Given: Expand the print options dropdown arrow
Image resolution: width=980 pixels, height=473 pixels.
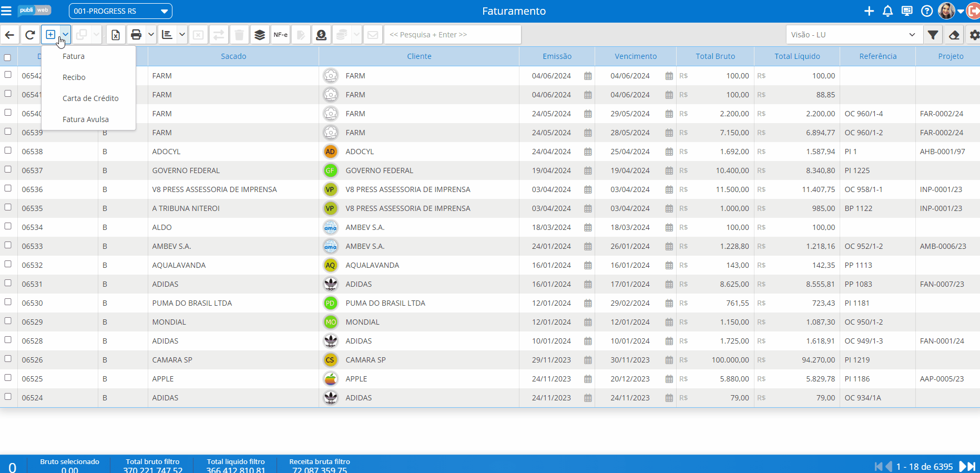Looking at the screenshot, I should 151,35.
